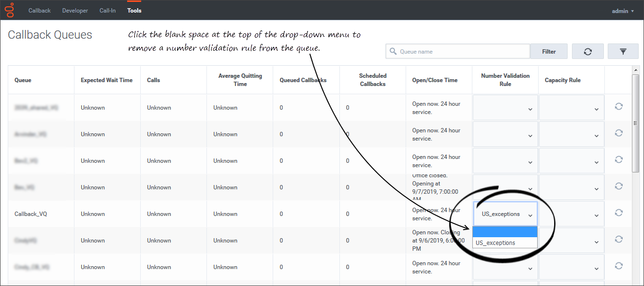Expand Number Validation Rule dropdown in first row
This screenshot has width=644, height=286.
(x=505, y=108)
